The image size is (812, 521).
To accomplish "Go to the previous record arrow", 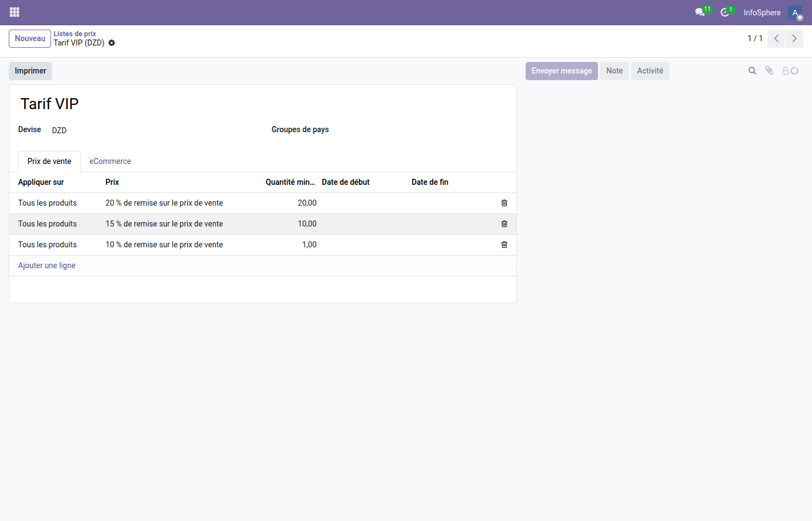I will (x=776, y=38).
